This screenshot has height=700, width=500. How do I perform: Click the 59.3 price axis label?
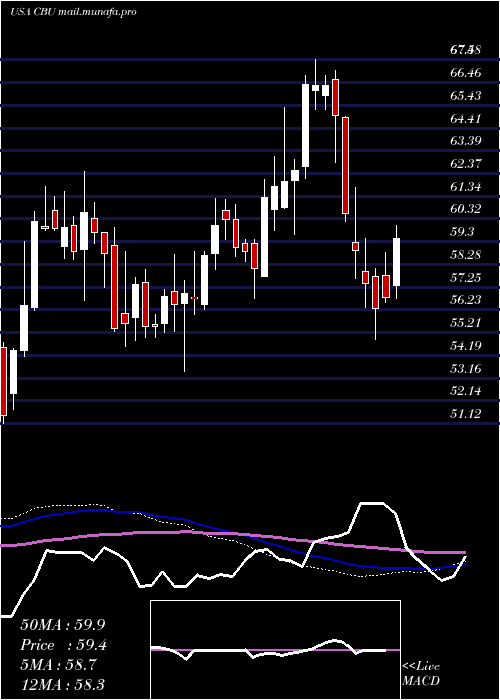click(462, 232)
